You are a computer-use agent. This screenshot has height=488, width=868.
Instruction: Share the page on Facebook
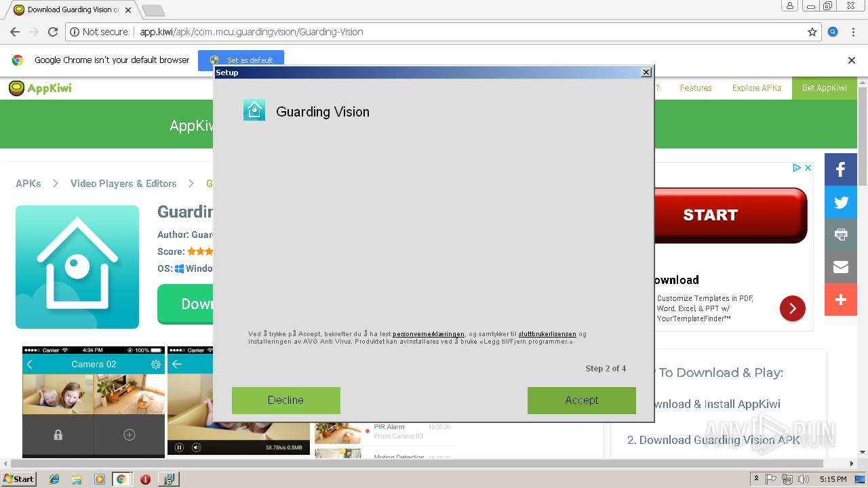pyautogui.click(x=841, y=169)
